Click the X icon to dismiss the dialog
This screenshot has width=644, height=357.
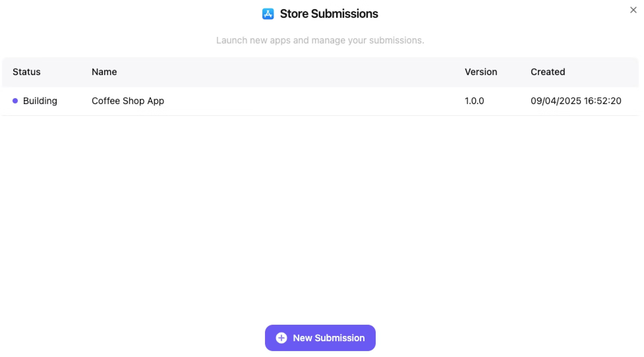pos(633,10)
